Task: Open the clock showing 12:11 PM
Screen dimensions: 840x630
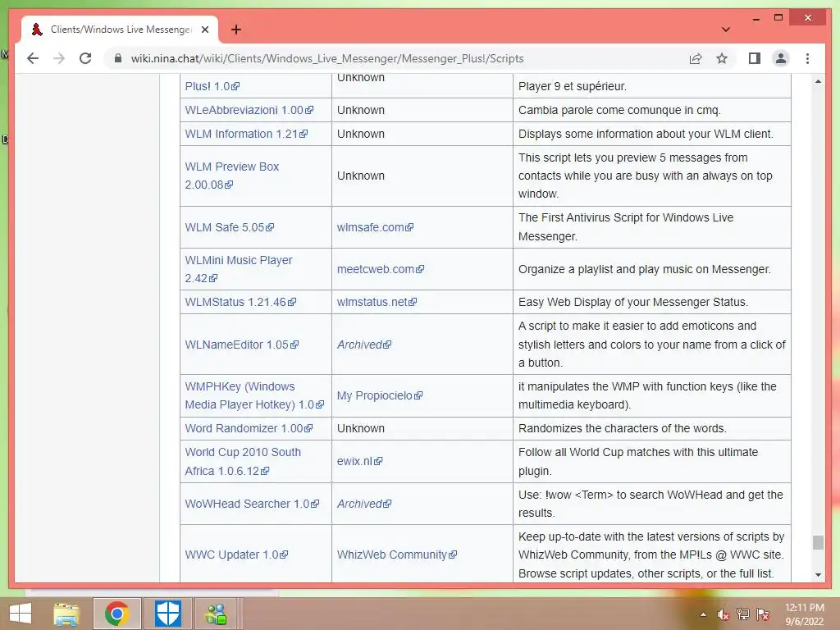Action: 804,614
